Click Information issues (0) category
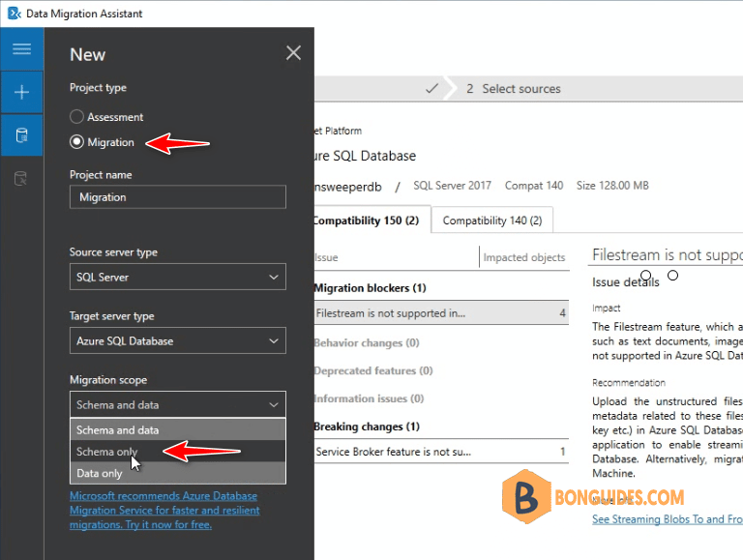 [370, 398]
